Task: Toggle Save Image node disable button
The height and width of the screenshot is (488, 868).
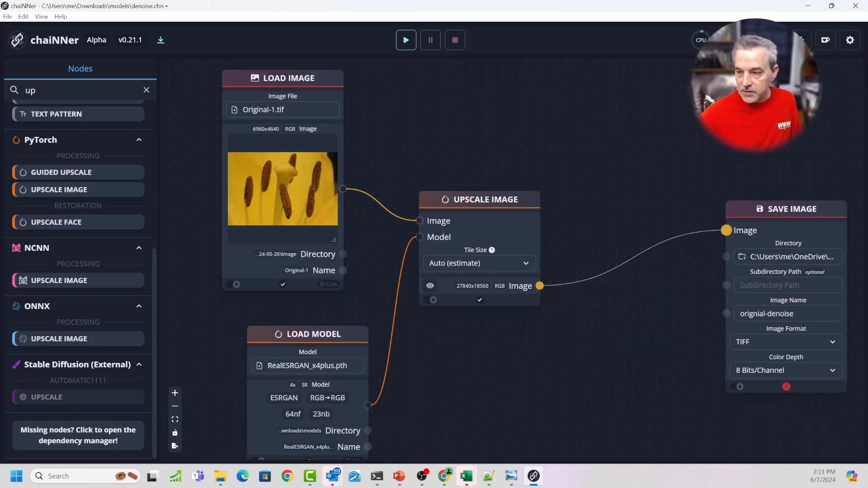Action: [x=740, y=386]
